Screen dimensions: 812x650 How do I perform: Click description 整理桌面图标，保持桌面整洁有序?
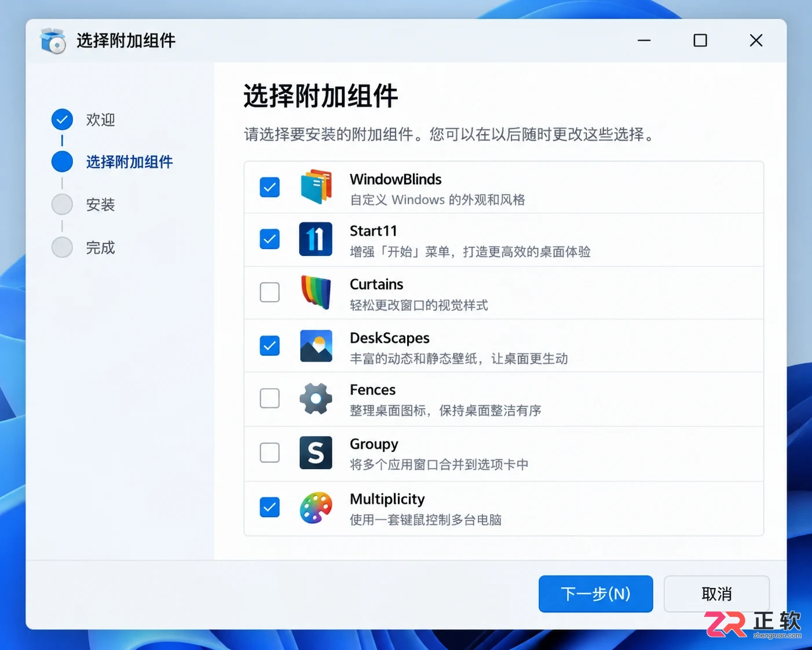pyautogui.click(x=445, y=411)
